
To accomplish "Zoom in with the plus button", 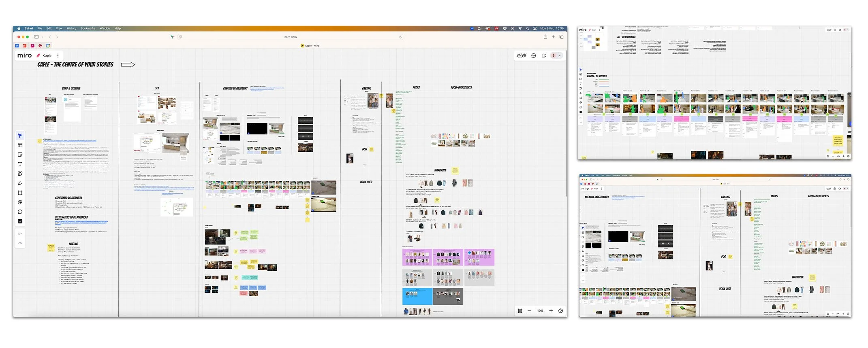I will click(551, 311).
